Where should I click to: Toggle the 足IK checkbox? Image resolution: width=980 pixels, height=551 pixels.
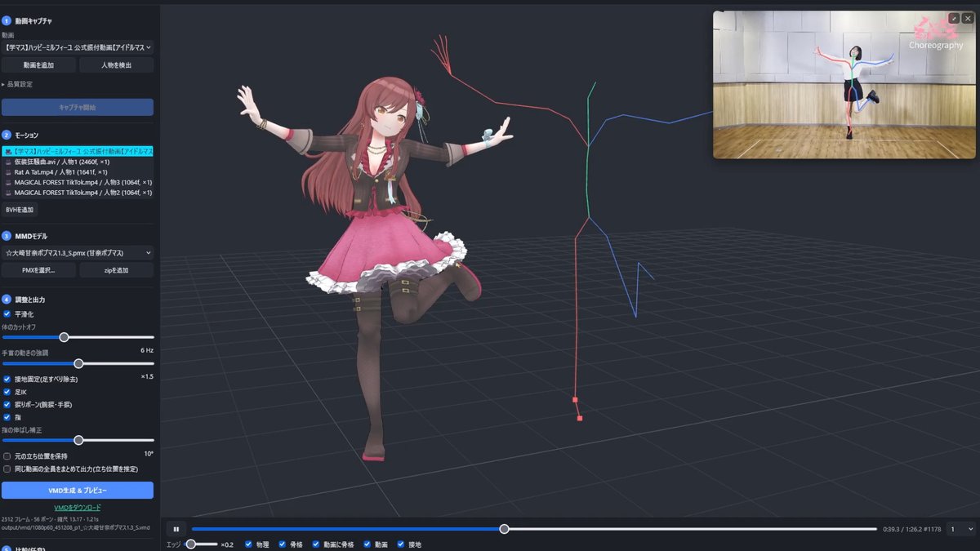click(x=7, y=392)
